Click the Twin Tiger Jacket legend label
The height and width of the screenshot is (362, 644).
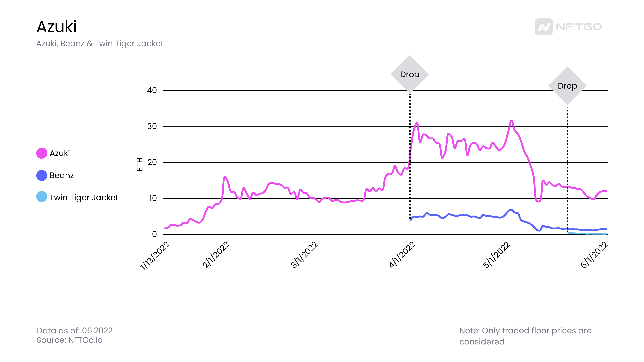click(x=84, y=198)
